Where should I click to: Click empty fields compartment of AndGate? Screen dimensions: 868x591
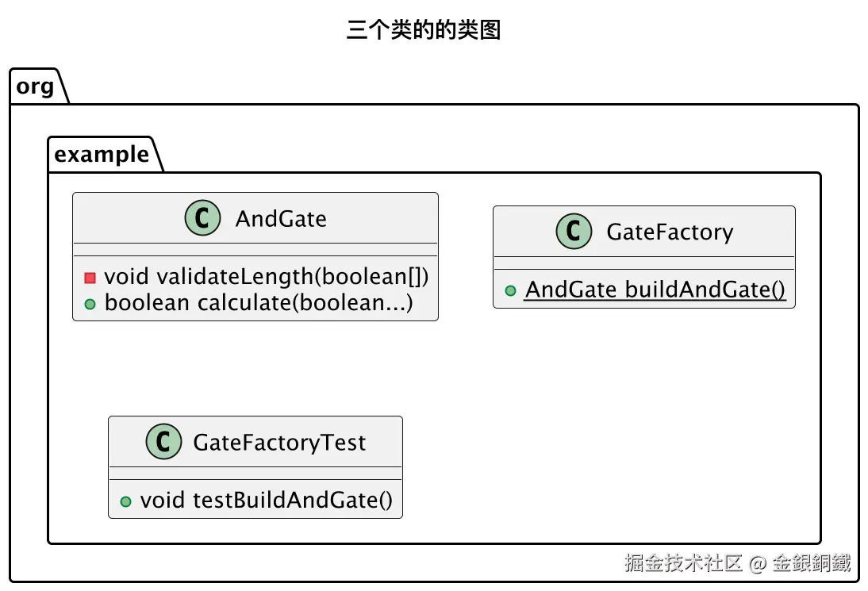coord(255,250)
